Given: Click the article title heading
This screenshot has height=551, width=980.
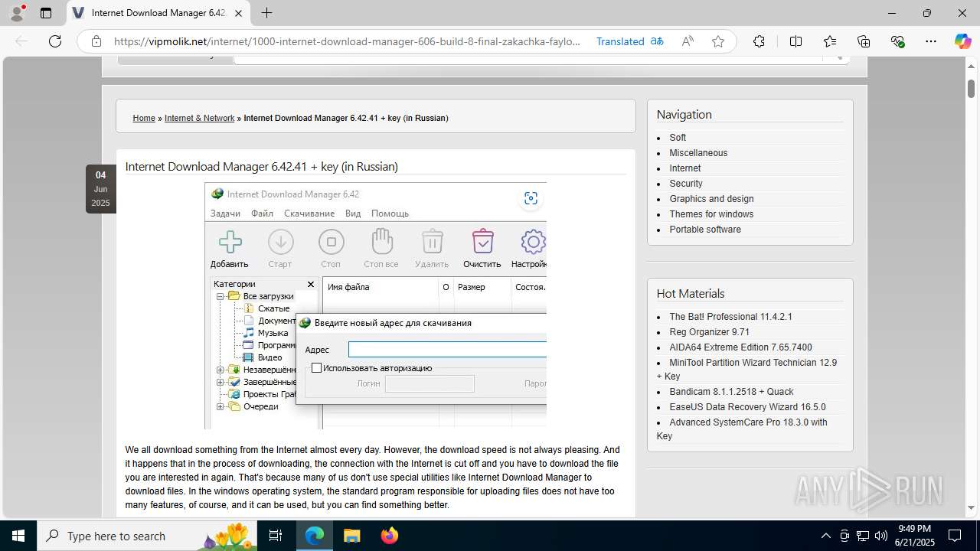Looking at the screenshot, I should [262, 166].
